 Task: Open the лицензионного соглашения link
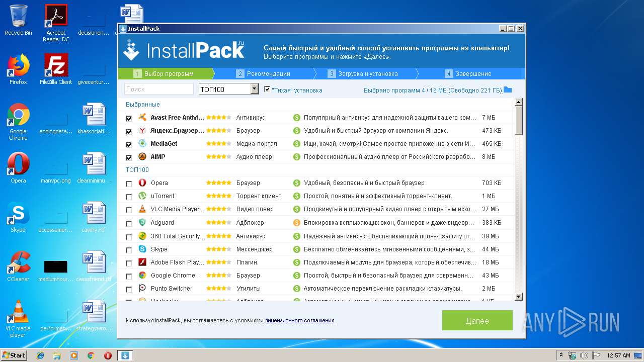(x=299, y=320)
